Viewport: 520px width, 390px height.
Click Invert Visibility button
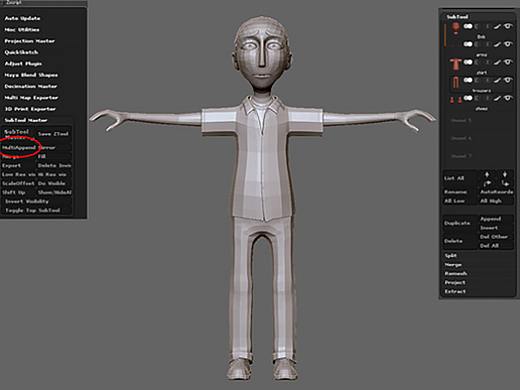pyautogui.click(x=27, y=201)
